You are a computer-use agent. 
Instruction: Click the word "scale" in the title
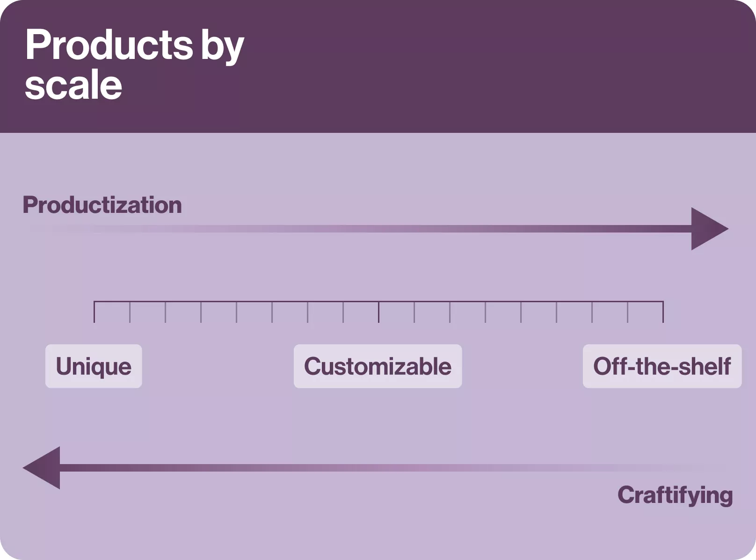73,85
